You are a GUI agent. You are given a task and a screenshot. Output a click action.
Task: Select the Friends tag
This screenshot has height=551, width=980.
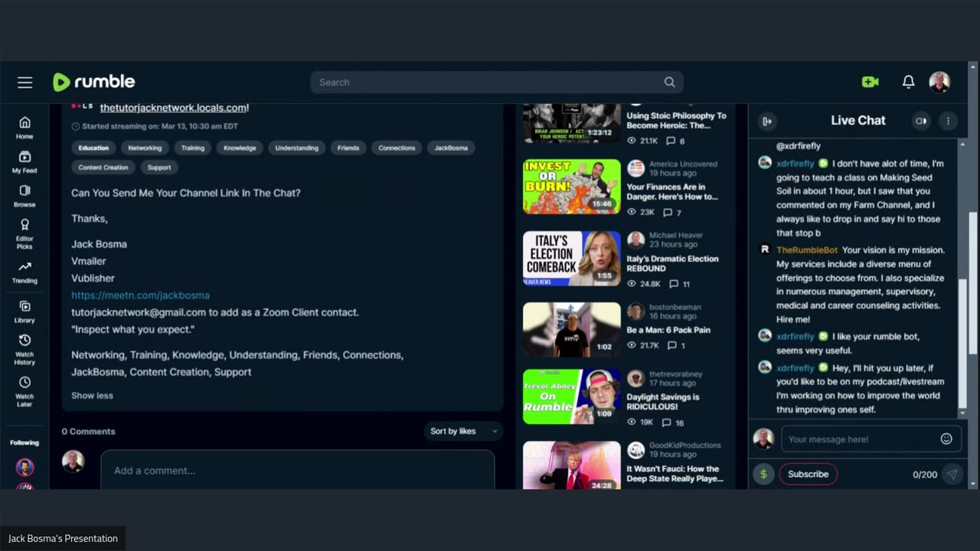tap(348, 148)
